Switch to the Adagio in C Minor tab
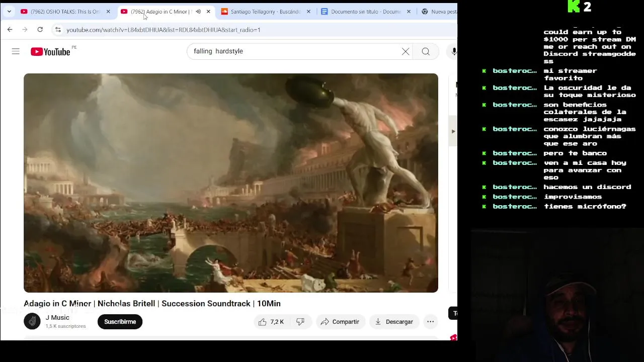The image size is (644, 362). coord(160,12)
